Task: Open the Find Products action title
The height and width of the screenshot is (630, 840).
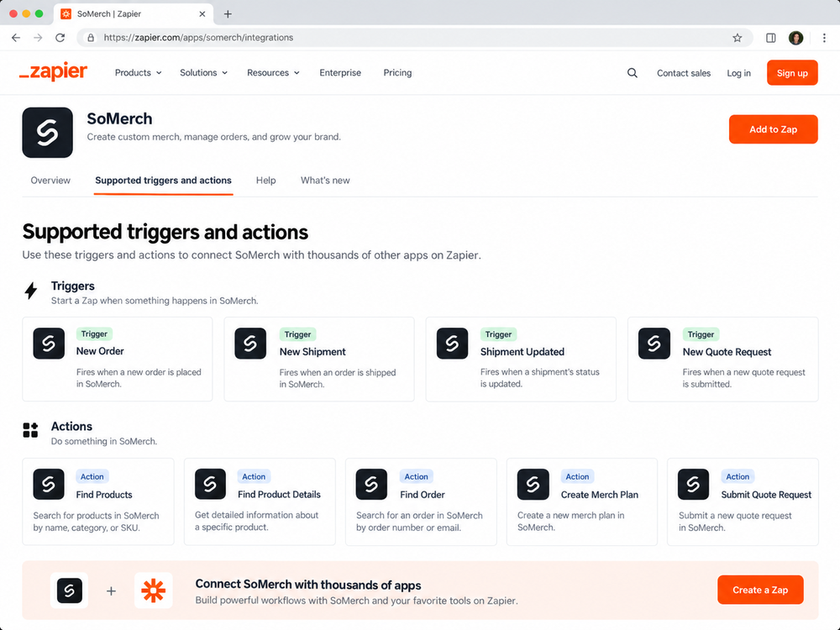Action: 104,495
